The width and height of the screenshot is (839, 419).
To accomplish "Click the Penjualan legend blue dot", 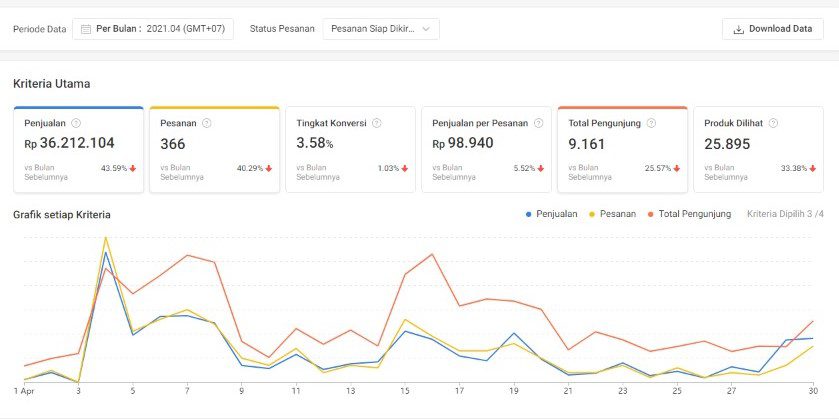I will (x=529, y=214).
